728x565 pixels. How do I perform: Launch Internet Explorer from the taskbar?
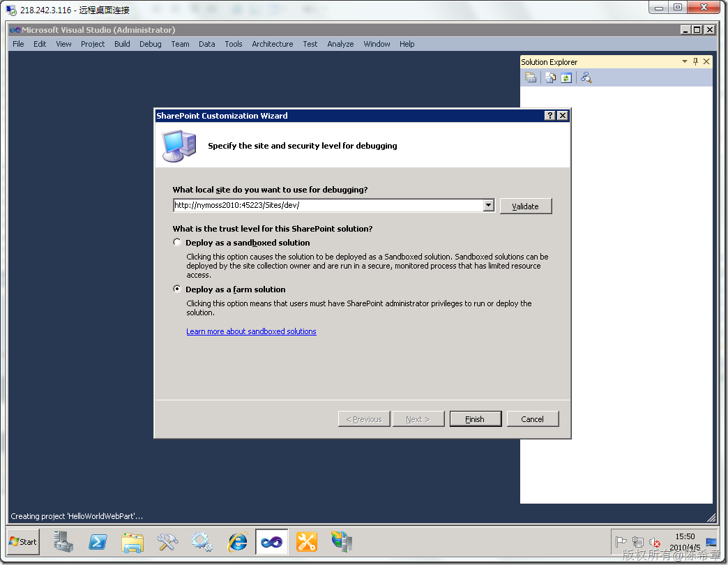point(237,542)
